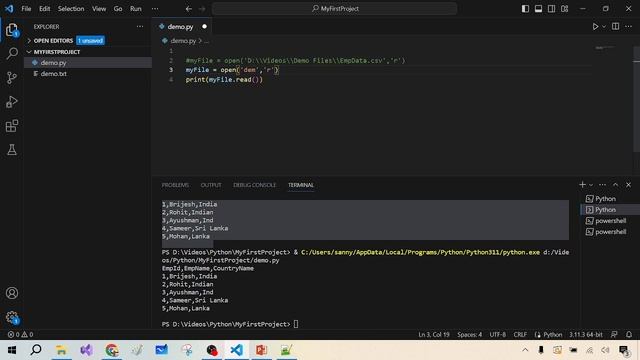Open the notifications bell in status bar
640x360 pixels.
[629, 335]
